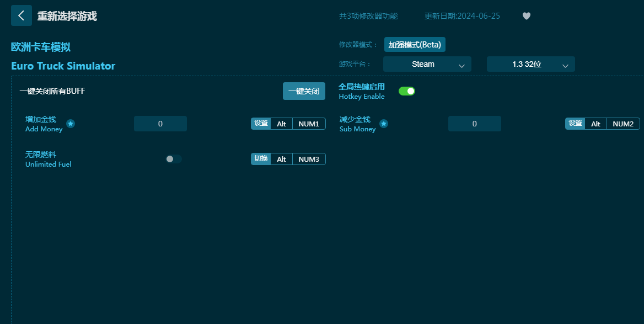Open the 1.3 32位 version dropdown
Screen dimensions: 644x324
coord(530,64)
